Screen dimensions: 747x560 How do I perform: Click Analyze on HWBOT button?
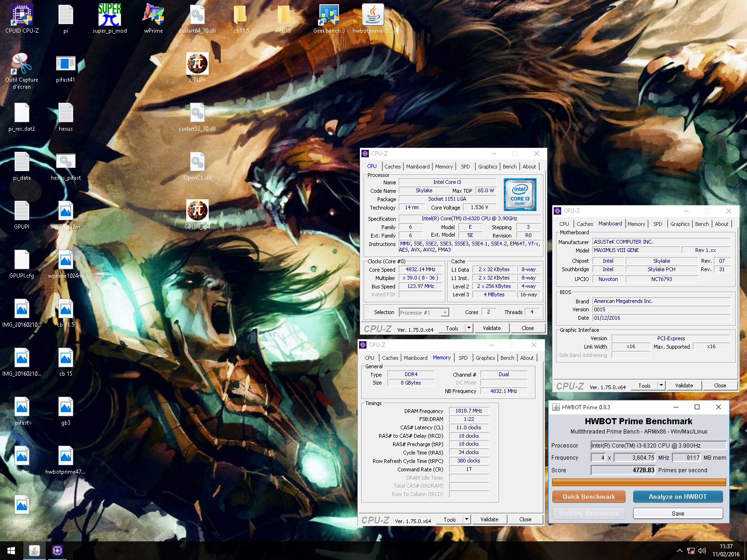[678, 497]
